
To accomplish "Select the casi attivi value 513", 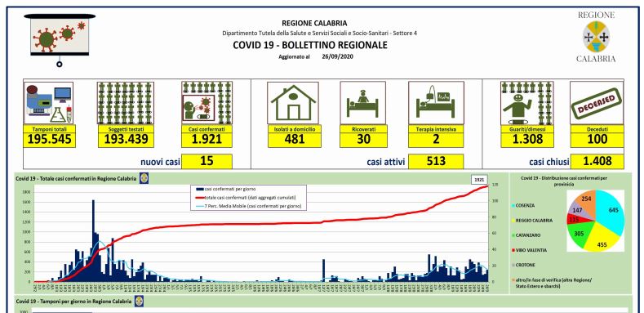I will pos(436,161).
